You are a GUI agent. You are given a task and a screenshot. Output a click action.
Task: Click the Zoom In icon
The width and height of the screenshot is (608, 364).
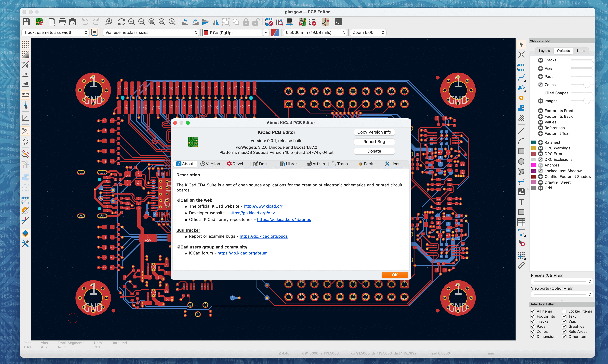click(x=132, y=22)
